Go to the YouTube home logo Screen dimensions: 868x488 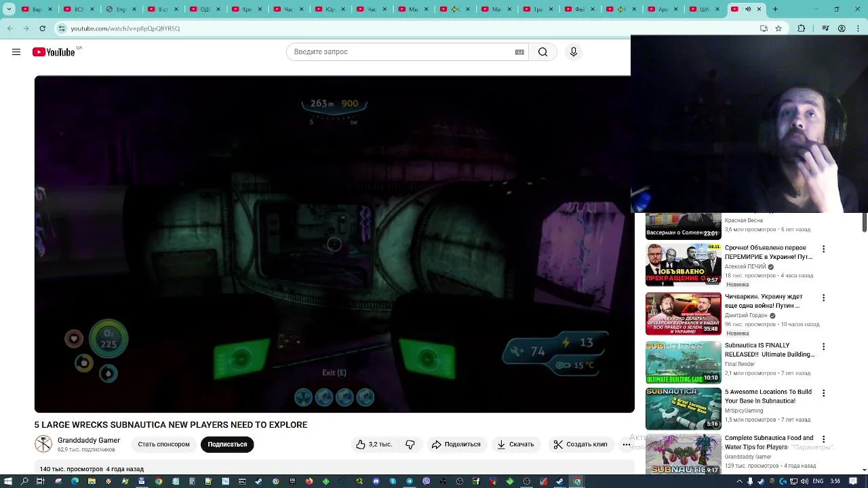[x=54, y=52]
